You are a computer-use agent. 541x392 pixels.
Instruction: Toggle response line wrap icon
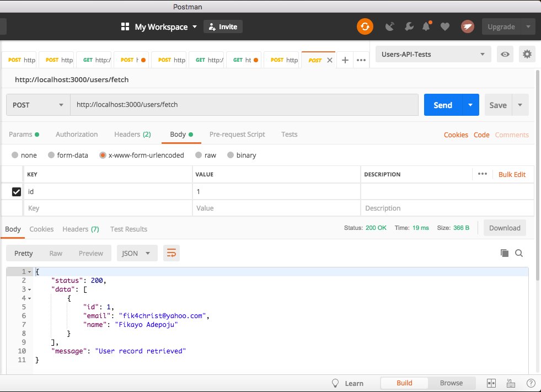[x=171, y=253]
